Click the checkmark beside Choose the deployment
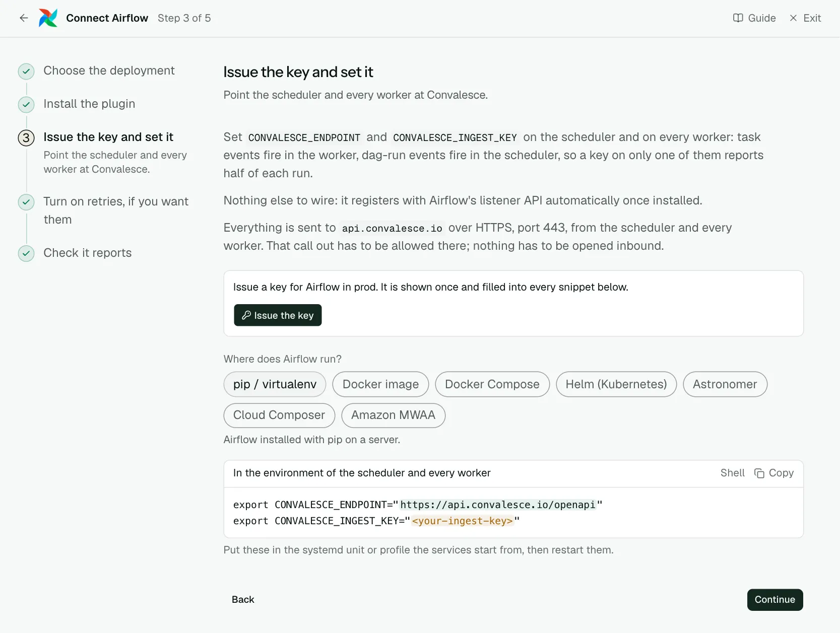The image size is (840, 633). [x=26, y=72]
